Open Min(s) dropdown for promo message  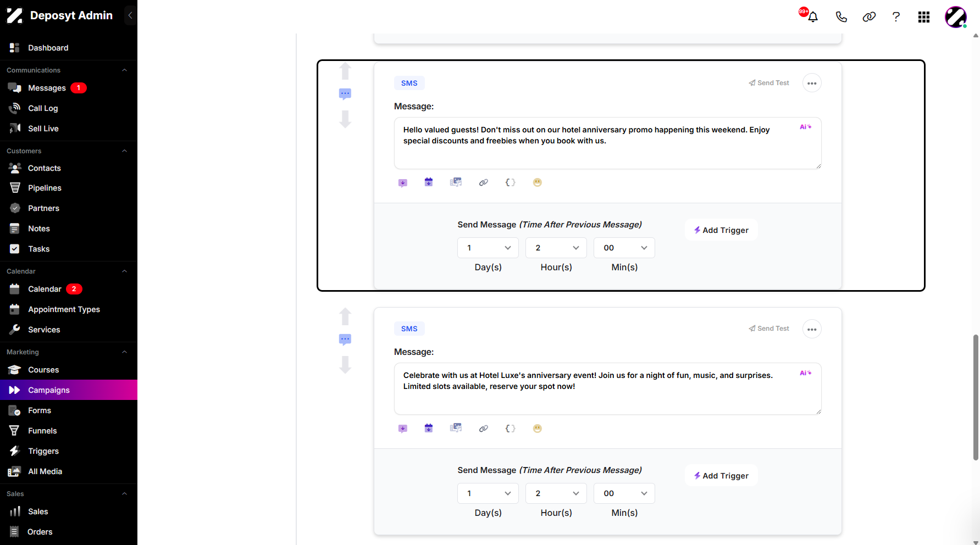coord(624,248)
